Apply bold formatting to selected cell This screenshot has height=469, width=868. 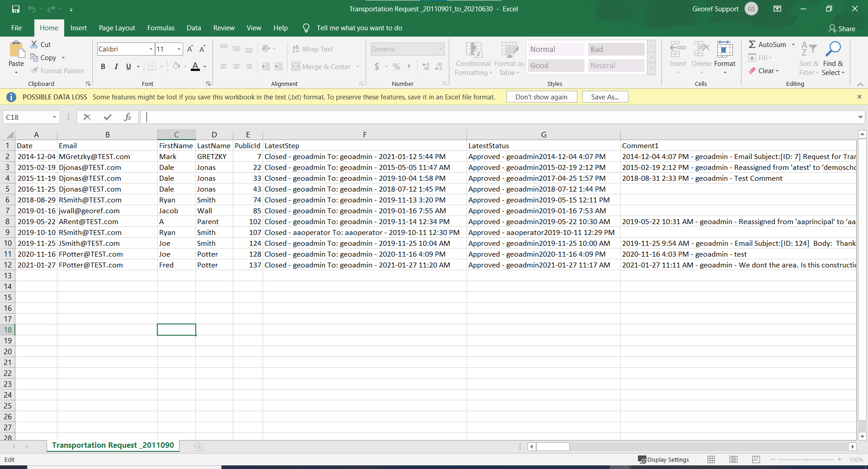[103, 66]
